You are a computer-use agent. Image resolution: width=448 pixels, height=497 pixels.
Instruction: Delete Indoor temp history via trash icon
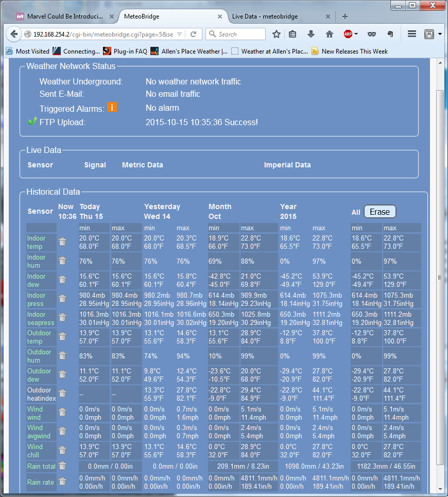point(62,242)
